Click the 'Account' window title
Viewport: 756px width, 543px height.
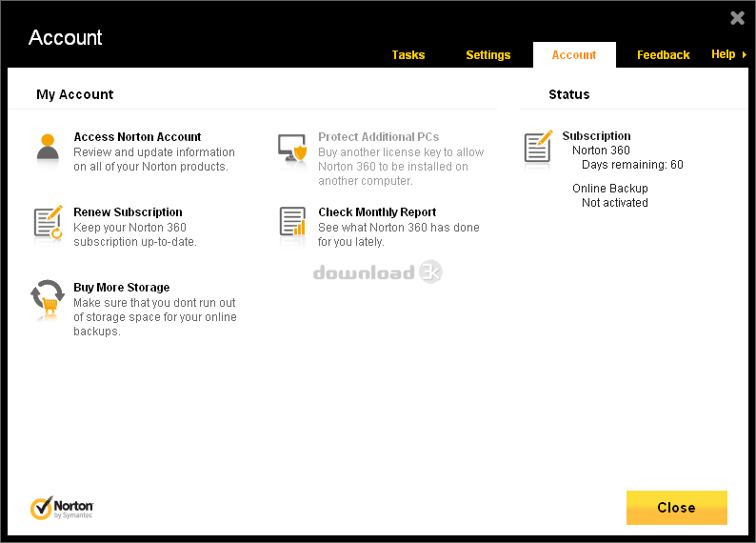coord(65,37)
